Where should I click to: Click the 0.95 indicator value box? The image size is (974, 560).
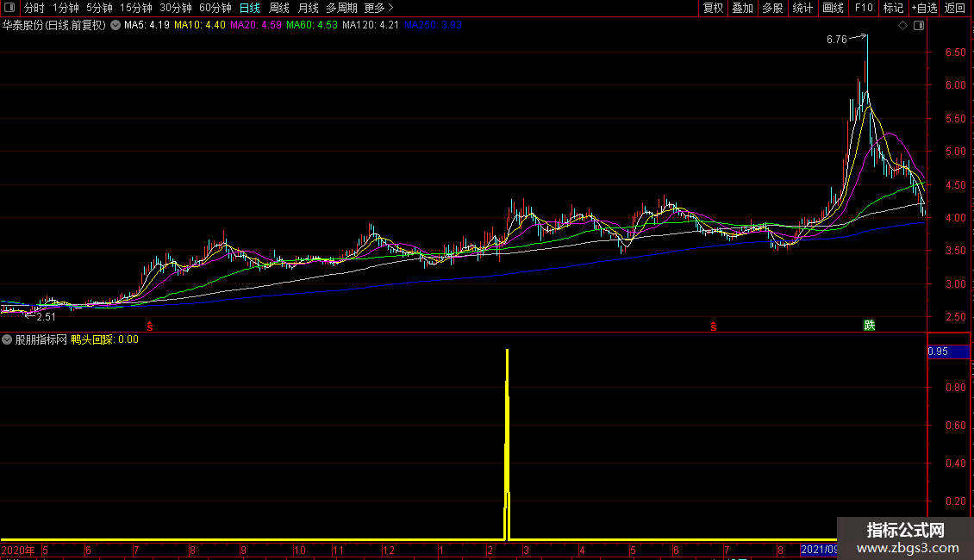pyautogui.click(x=948, y=352)
